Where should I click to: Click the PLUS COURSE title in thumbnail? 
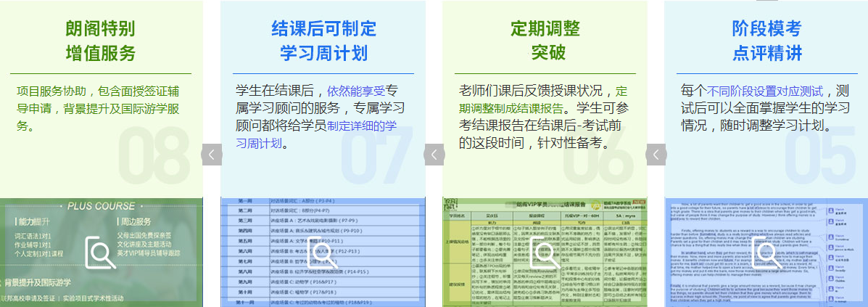click(101, 205)
